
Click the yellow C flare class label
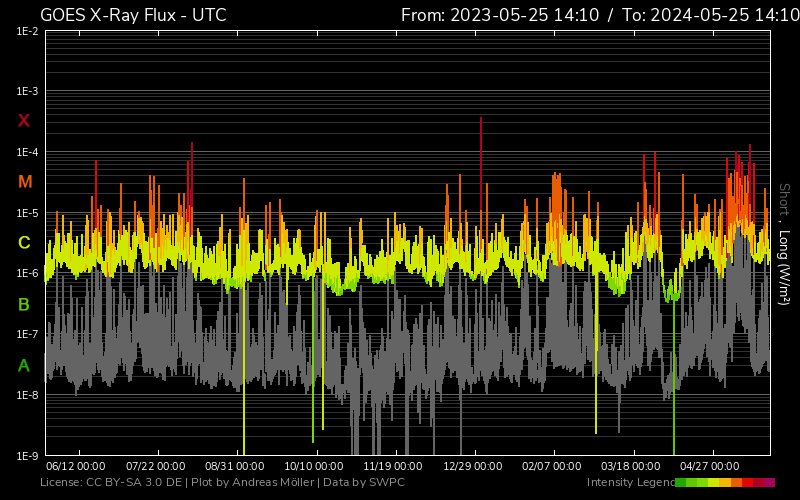coord(24,243)
